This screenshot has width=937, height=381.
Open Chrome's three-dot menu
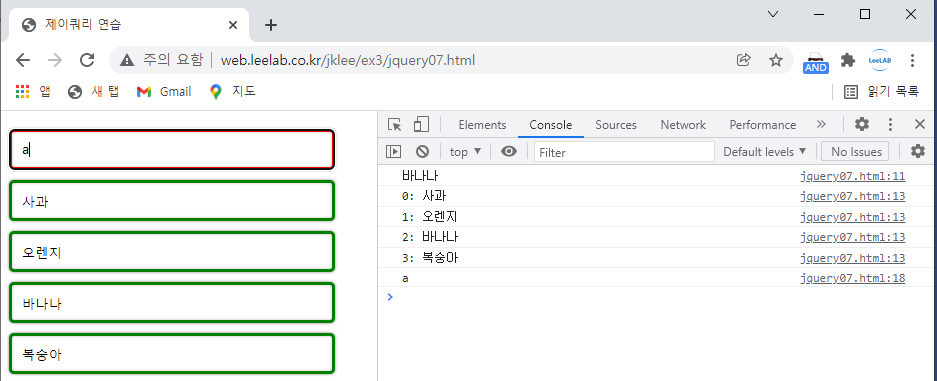coord(912,60)
